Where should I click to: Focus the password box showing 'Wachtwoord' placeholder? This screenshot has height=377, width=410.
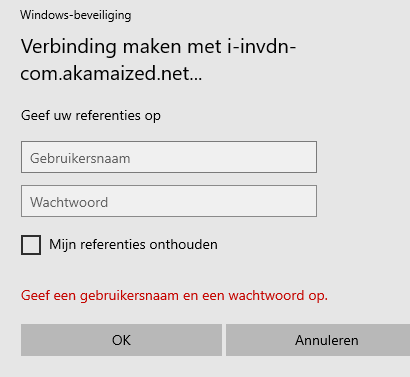pos(169,201)
